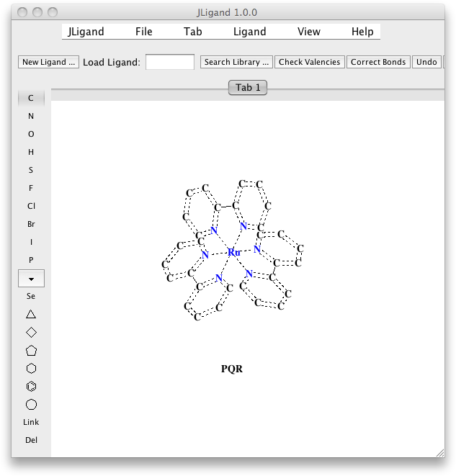Select the aromatic benzene ring tool
The width and height of the screenshot is (456, 476).
click(31, 387)
